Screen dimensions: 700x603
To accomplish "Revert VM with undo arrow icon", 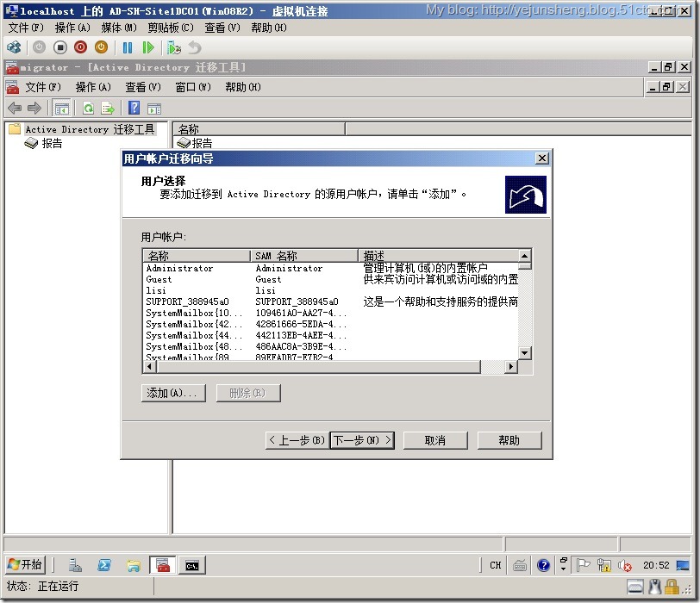I will pos(195,47).
